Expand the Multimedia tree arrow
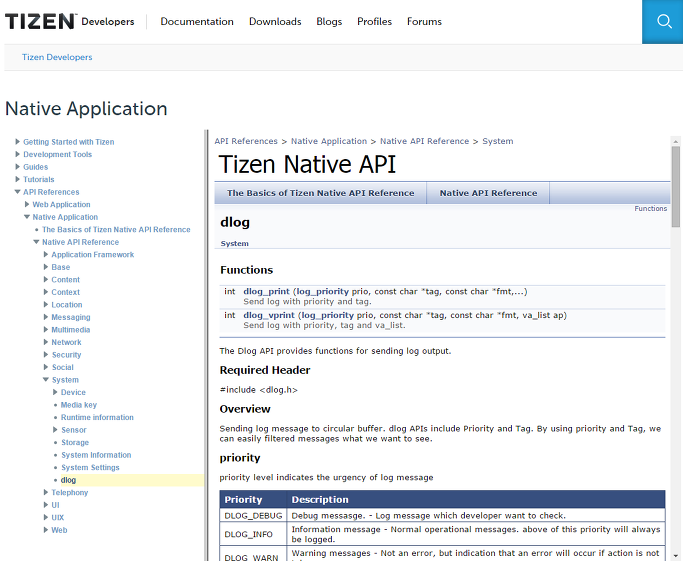Screen dimensions: 683x561 [46, 330]
